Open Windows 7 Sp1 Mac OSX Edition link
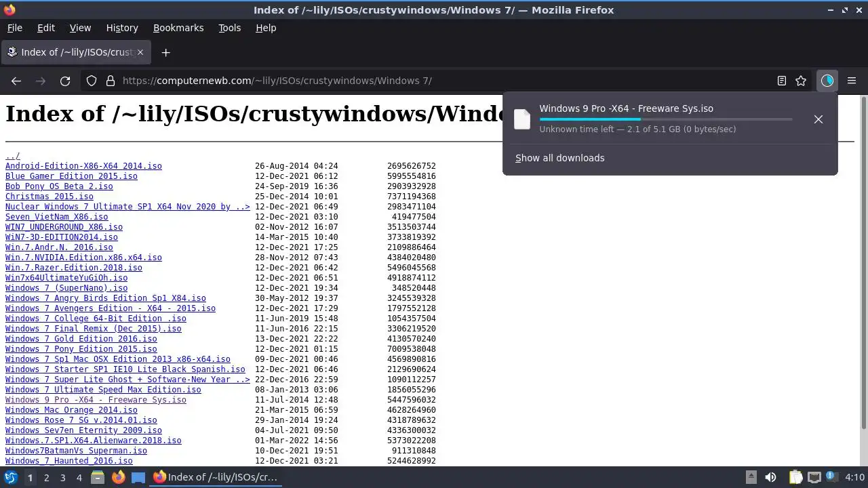Viewport: 868px width, 488px height. click(118, 359)
